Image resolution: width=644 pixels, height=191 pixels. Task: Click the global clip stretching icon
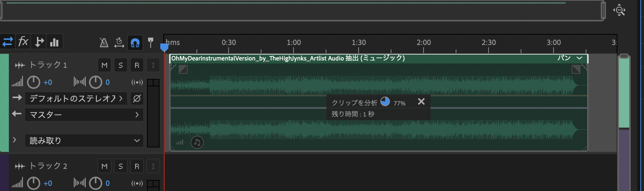click(x=119, y=43)
